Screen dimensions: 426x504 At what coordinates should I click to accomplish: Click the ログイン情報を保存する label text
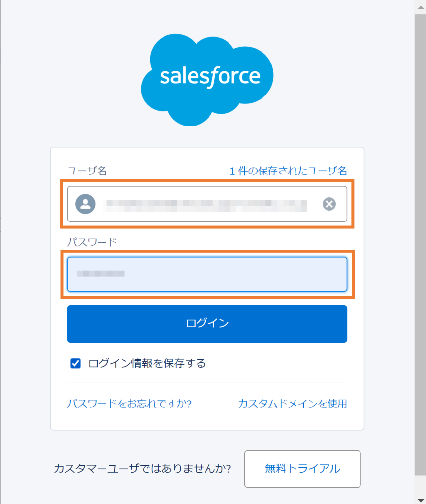point(147,364)
